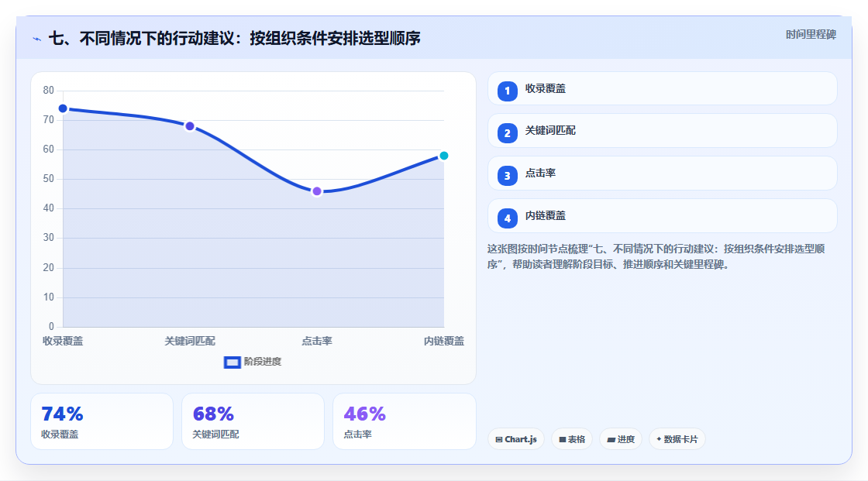Click the number 4 badge for 内链覆盖

507,218
